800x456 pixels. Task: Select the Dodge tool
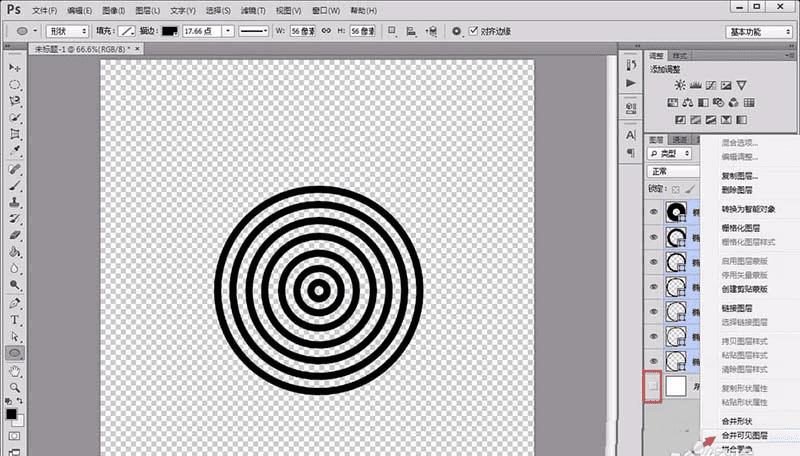15,285
